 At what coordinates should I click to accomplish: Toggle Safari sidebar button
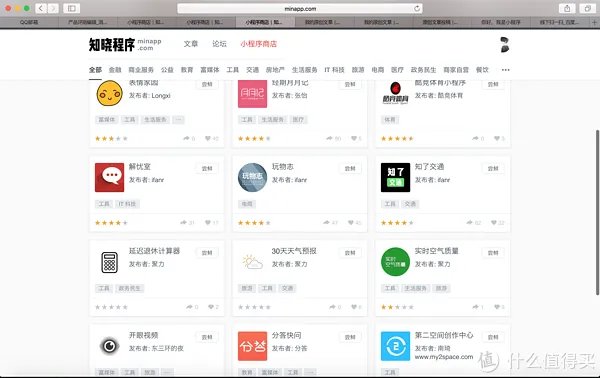tap(72, 8)
